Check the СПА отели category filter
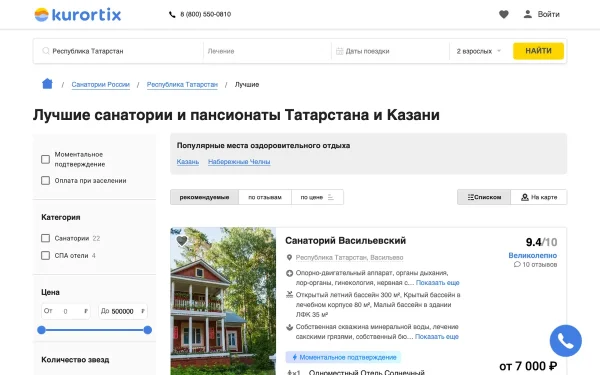600x375 pixels. (46, 255)
